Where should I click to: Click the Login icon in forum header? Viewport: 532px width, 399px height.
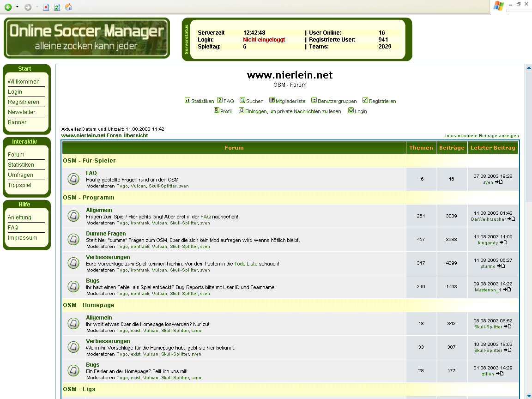351,111
